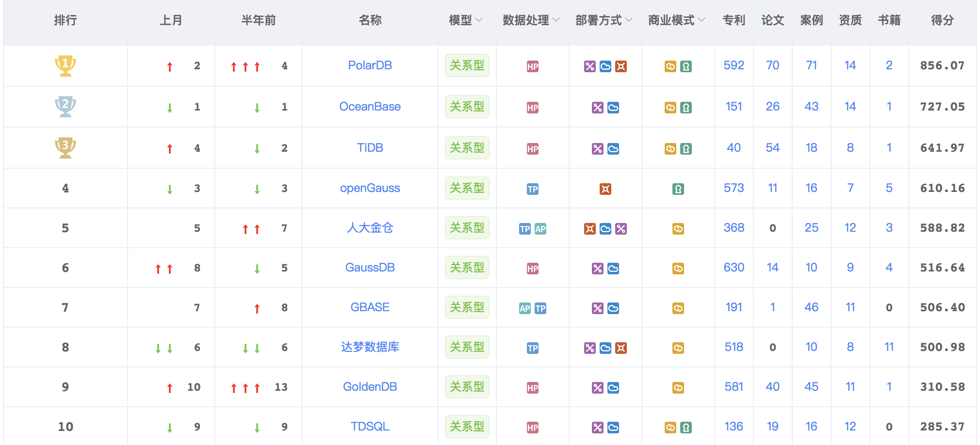Click the 关系型 tag for TDSQL
This screenshot has width=980, height=445.
pos(467,427)
